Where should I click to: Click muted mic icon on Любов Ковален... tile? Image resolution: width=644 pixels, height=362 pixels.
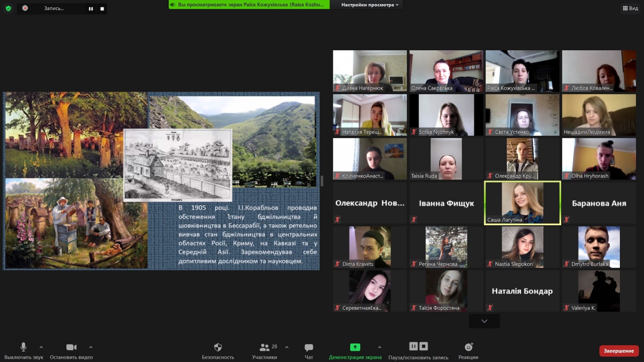pos(567,88)
